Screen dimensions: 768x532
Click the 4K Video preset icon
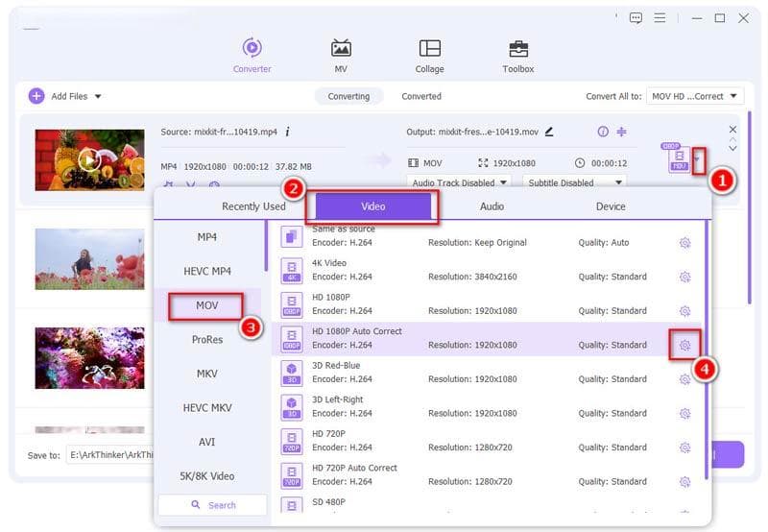(292, 271)
